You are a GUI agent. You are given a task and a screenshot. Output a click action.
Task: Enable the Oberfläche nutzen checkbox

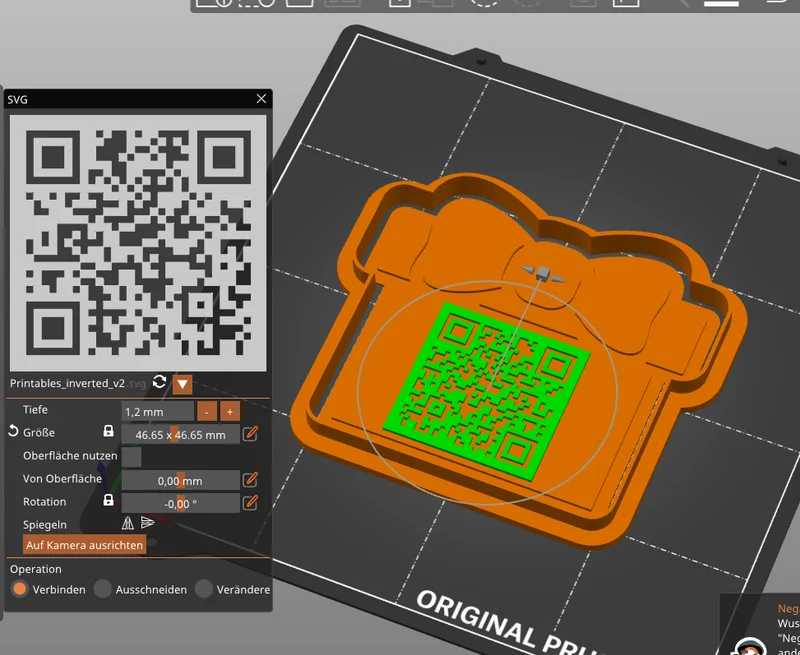(x=132, y=457)
